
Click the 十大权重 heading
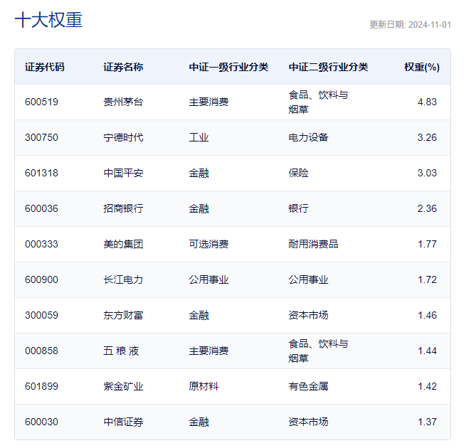48,20
